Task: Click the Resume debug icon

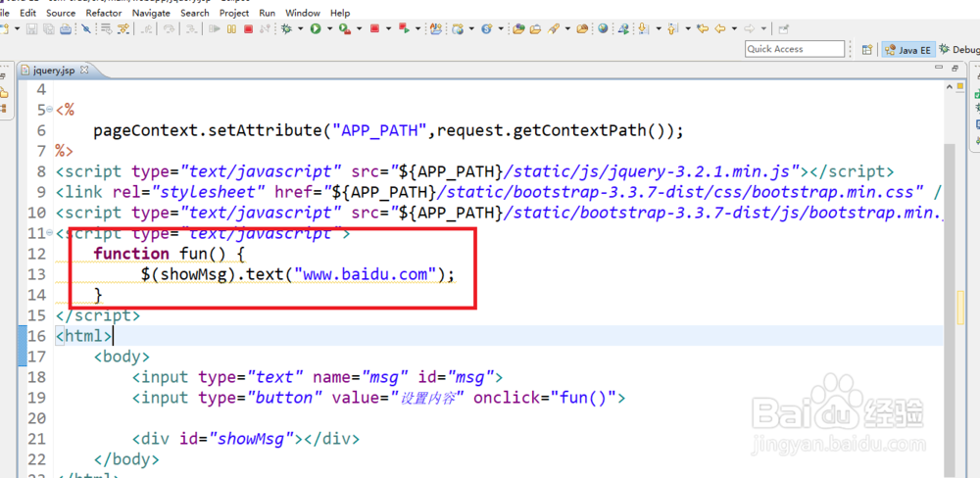Action: tap(215, 28)
